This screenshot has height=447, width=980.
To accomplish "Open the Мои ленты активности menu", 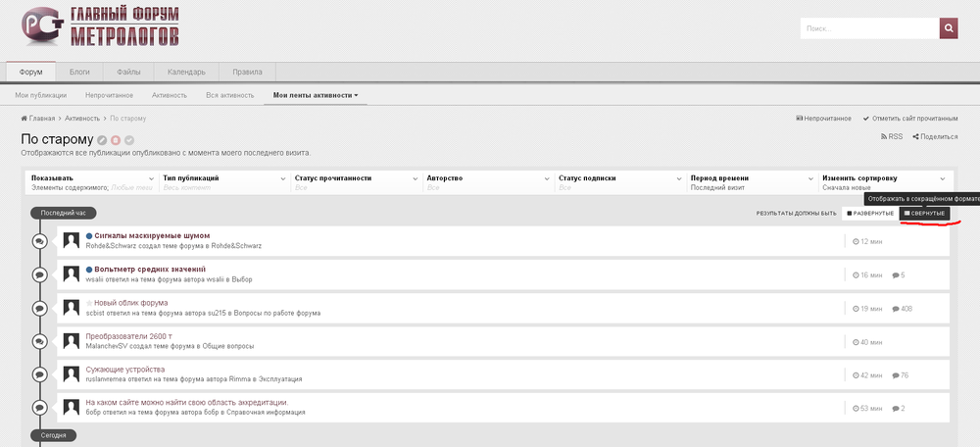I will 315,95.
